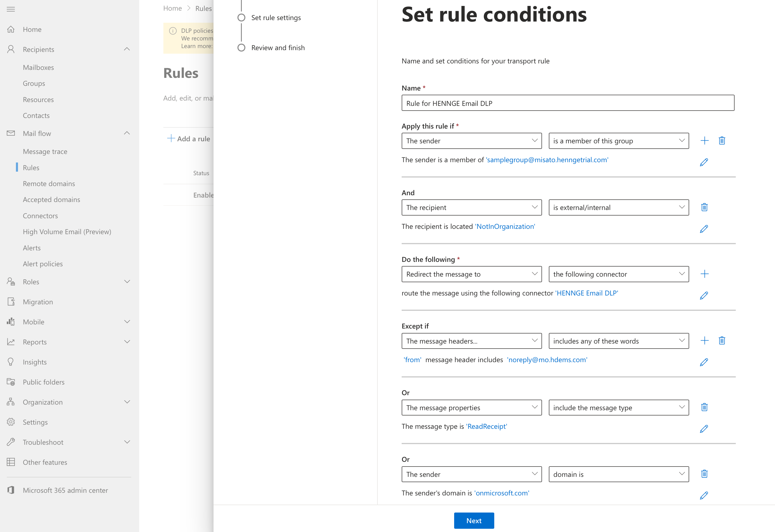Select the 'Review and finish' step circle

click(241, 48)
